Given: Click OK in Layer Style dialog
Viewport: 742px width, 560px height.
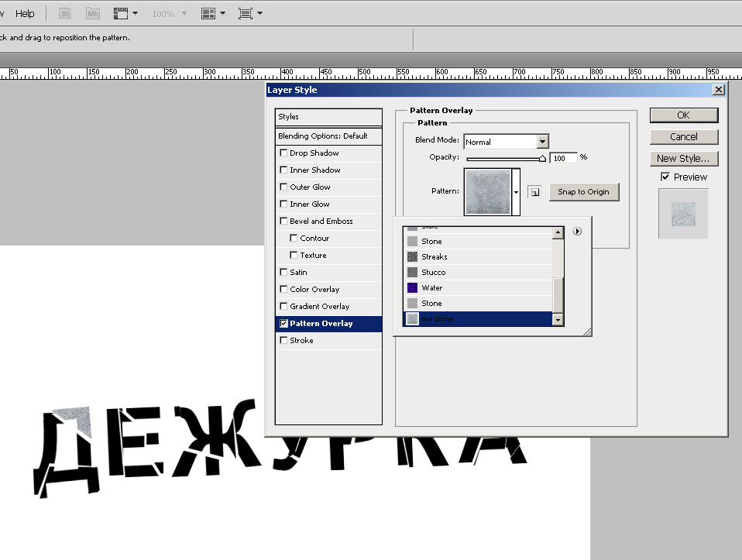Looking at the screenshot, I should 684,115.
